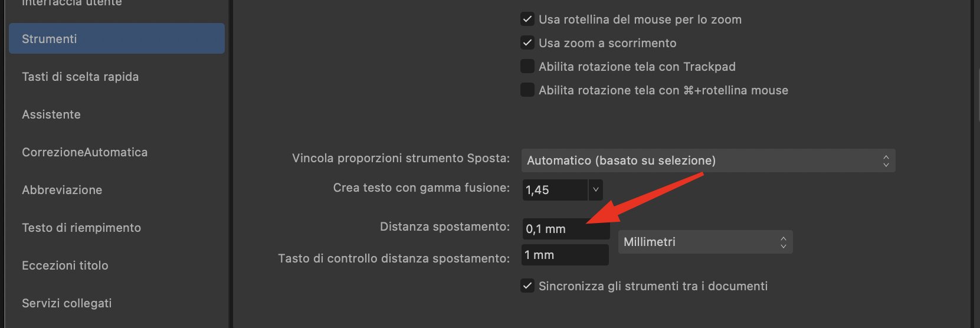This screenshot has height=328, width=980.
Task: Select the Strumenti sidebar category
Action: point(117,39)
